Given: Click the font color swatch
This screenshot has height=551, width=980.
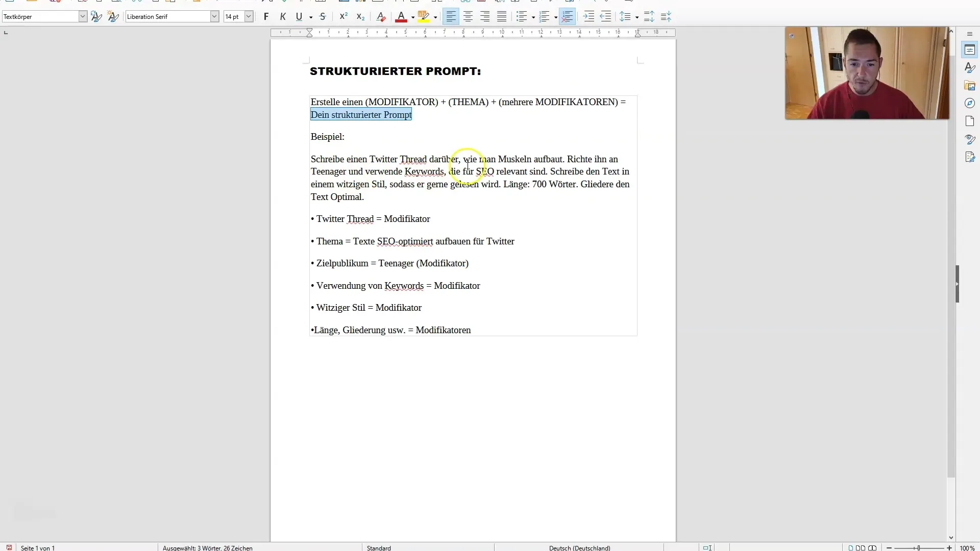Looking at the screenshot, I should tap(401, 20).
